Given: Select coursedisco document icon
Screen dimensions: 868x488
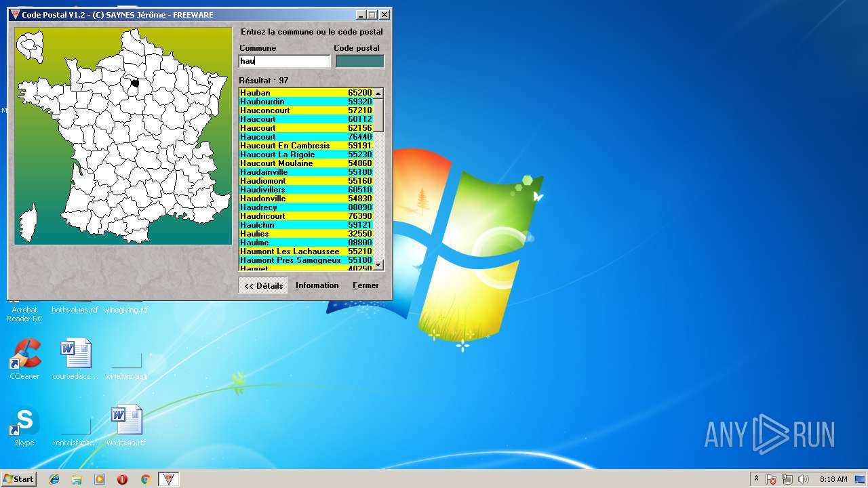Looking at the screenshot, I should point(75,359).
